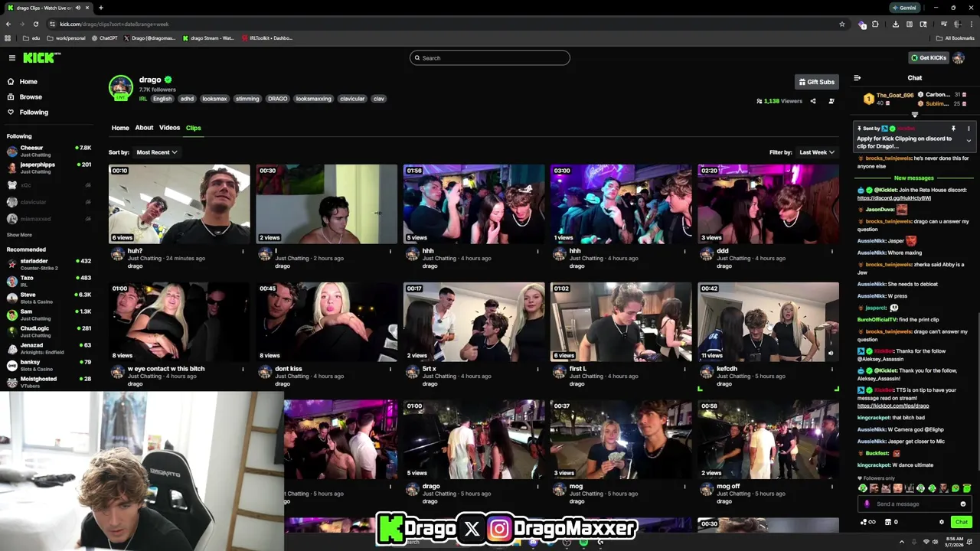Open pinned message three-dot options
This screenshot has height=551, width=980.
click(969, 129)
